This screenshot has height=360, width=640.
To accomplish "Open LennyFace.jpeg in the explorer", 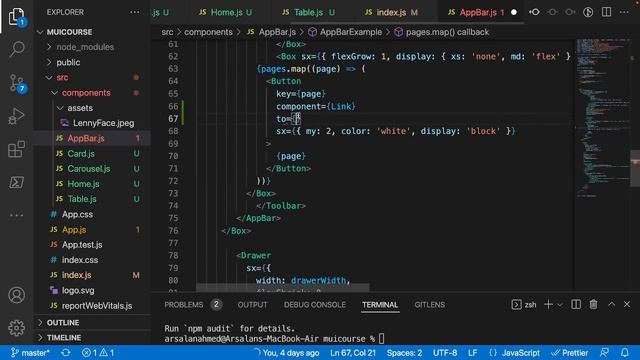I will coord(103,123).
